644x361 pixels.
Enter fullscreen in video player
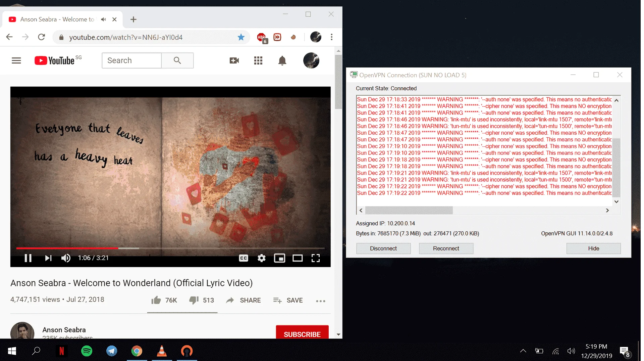pyautogui.click(x=316, y=258)
